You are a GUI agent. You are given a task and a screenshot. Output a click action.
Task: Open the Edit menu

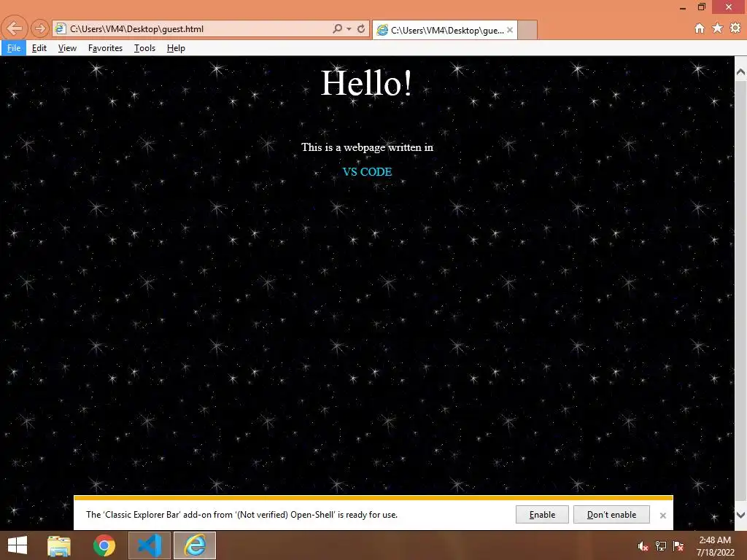tap(39, 48)
